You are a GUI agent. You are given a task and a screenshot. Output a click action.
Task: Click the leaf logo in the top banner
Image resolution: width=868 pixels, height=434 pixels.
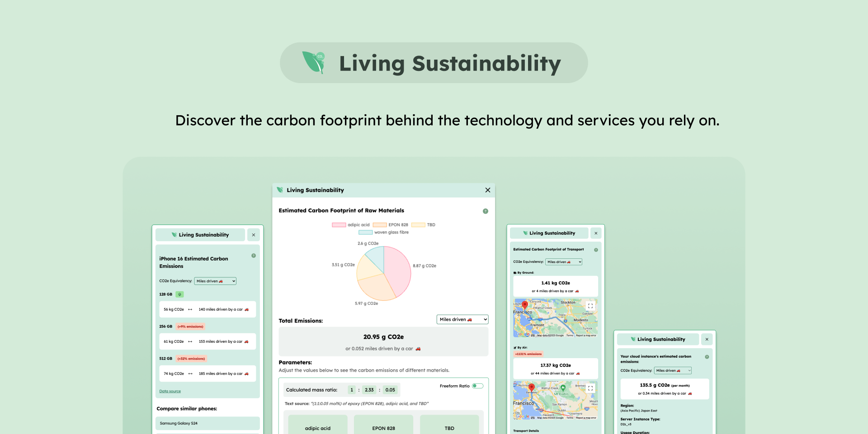(314, 62)
